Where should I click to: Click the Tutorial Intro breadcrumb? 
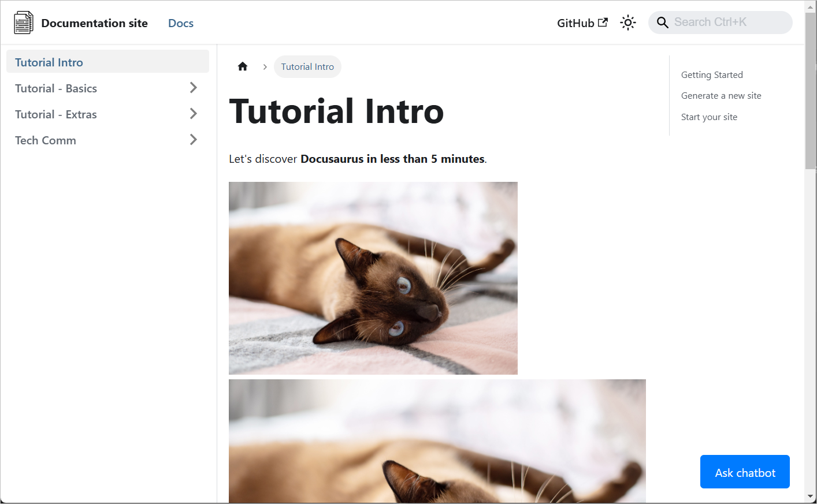click(x=307, y=66)
